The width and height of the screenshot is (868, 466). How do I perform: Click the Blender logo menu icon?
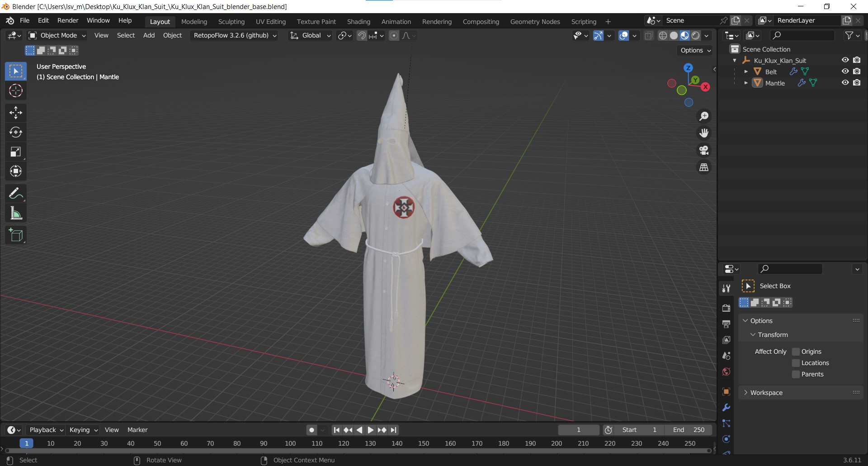[10, 21]
